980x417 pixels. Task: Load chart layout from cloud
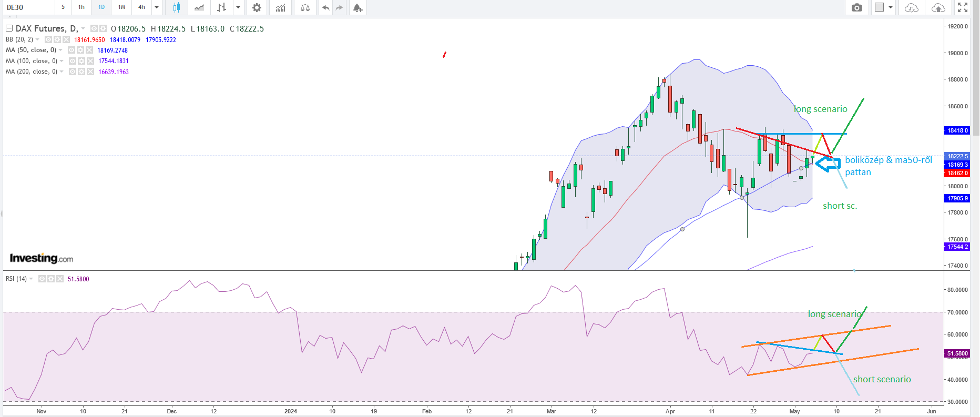point(912,7)
